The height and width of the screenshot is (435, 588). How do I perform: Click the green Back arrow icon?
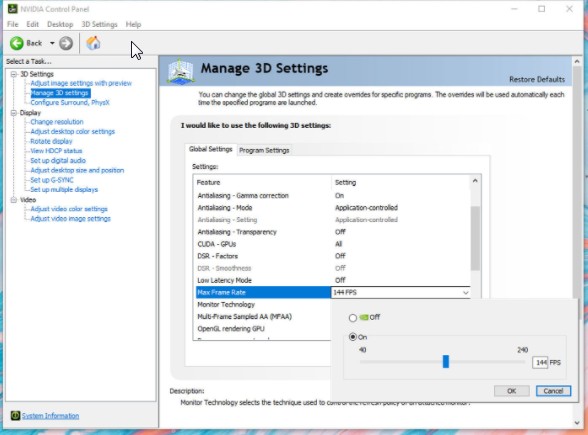(16, 43)
